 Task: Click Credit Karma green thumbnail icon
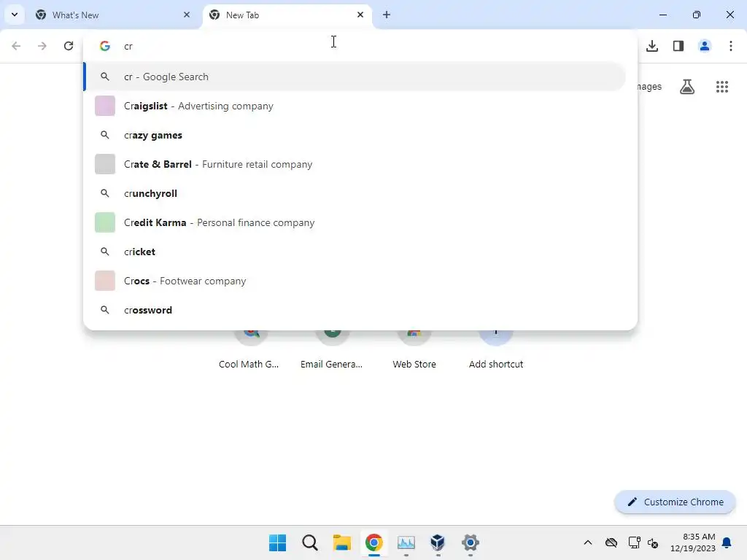(105, 222)
